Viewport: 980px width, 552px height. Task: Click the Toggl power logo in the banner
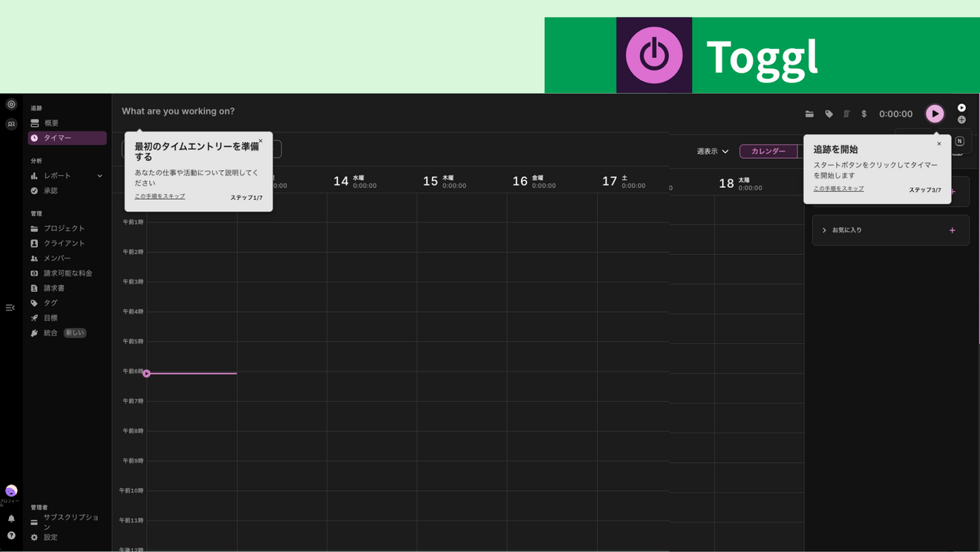(654, 56)
